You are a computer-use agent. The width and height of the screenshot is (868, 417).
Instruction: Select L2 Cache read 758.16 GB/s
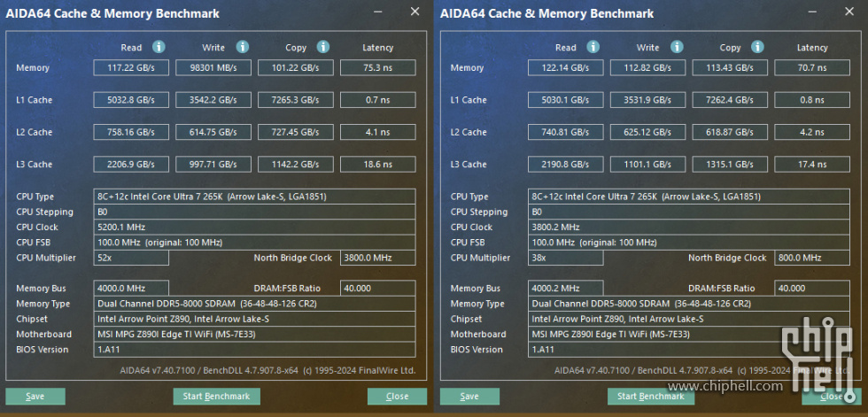[131, 132]
